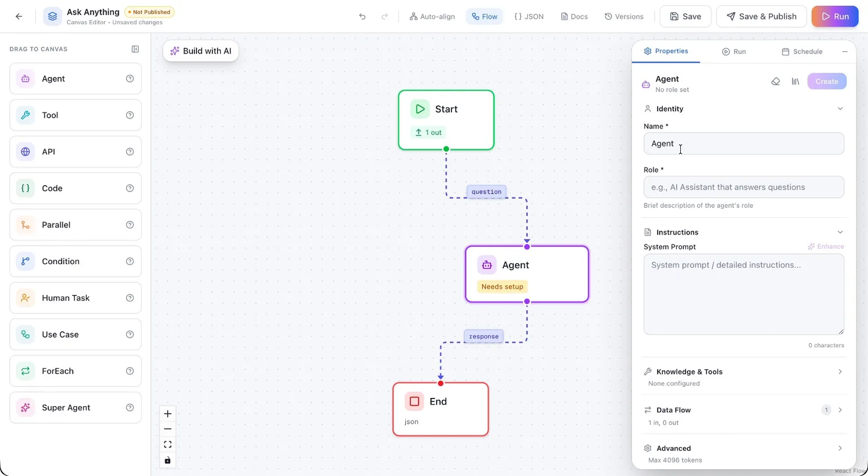Select the Agent node on canvas
Screen dimensions: 868x476
point(527,274)
